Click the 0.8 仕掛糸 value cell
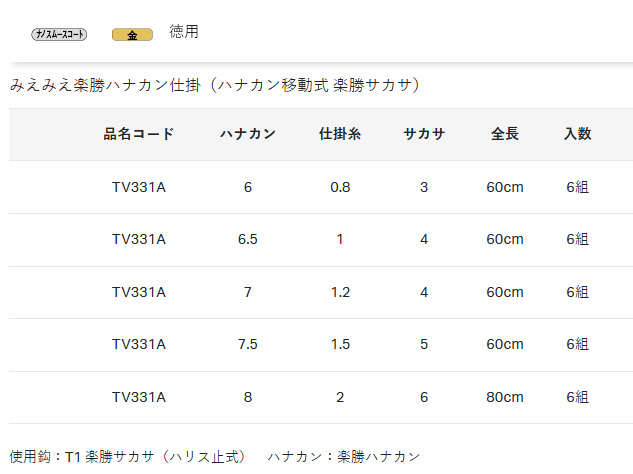Viewport: 633px width, 474px height. [x=340, y=187]
